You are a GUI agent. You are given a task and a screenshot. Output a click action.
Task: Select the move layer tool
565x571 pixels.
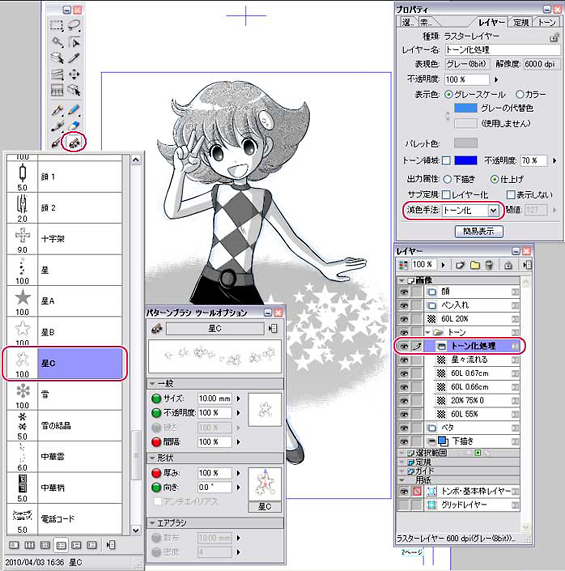[x=74, y=74]
